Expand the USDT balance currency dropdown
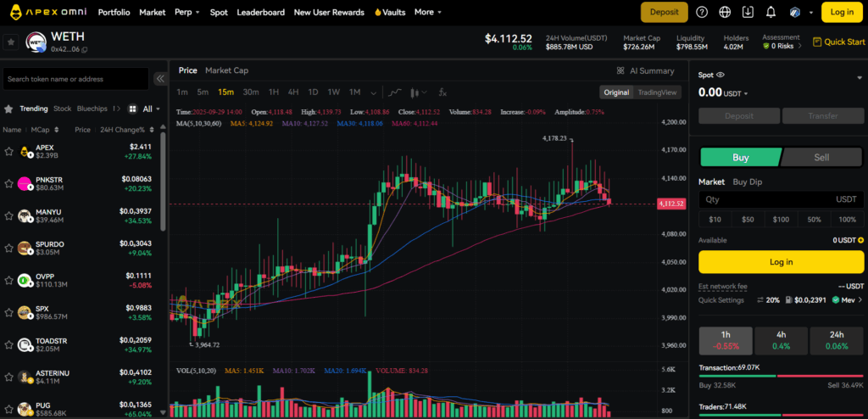 pos(745,93)
